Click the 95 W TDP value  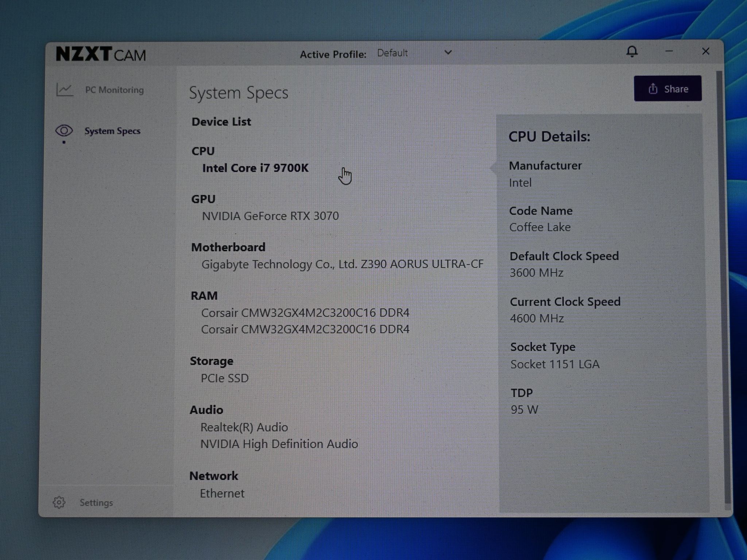pos(525,409)
